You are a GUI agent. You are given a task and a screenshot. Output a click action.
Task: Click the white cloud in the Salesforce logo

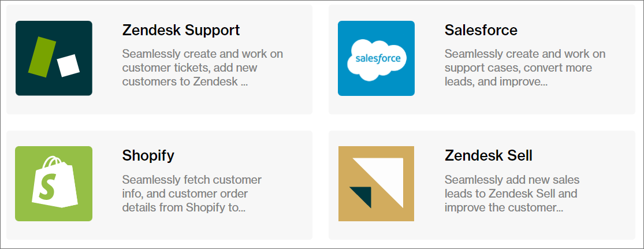(x=377, y=59)
